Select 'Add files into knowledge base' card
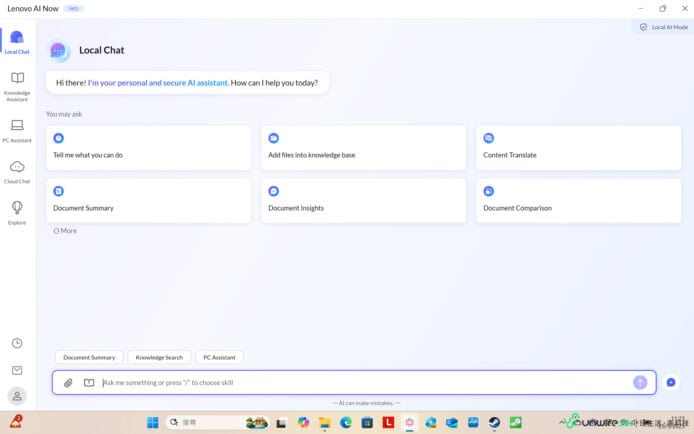This screenshot has width=694, height=434. click(x=363, y=148)
